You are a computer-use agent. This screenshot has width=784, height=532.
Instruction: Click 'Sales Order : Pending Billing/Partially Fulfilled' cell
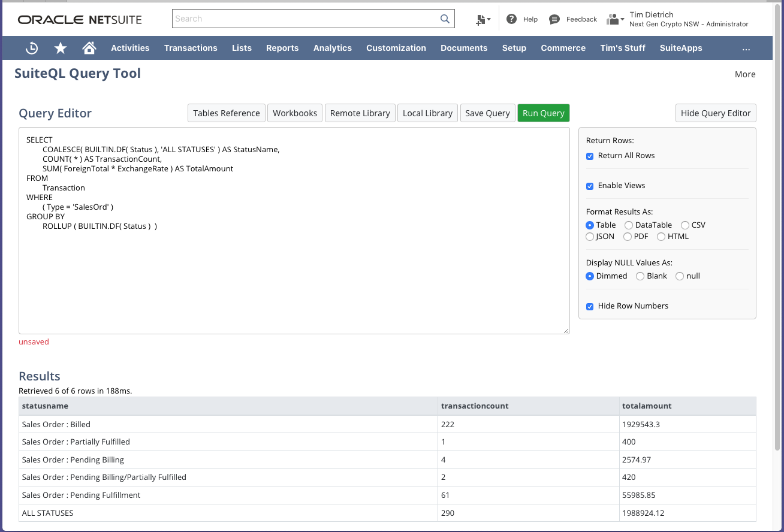pyautogui.click(x=228, y=477)
